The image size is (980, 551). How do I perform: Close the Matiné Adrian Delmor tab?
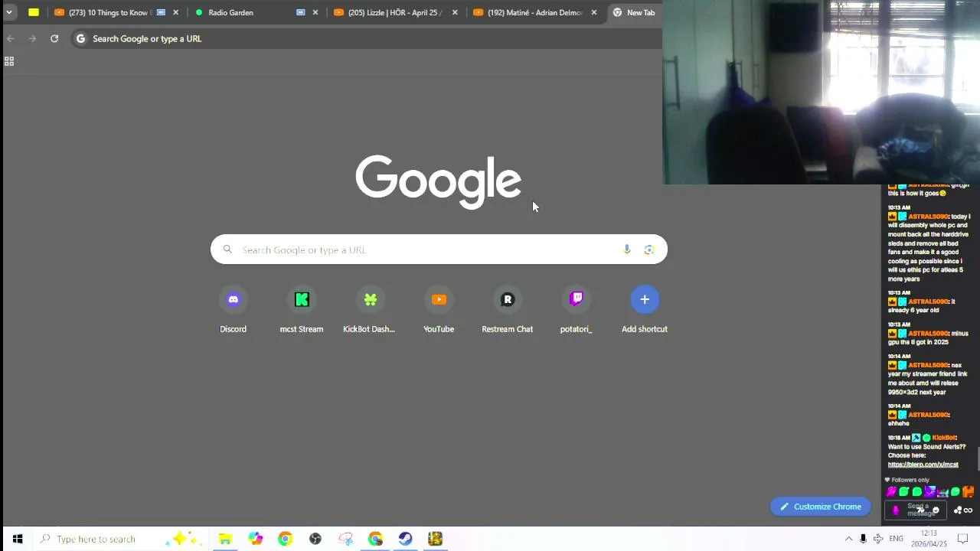[593, 12]
